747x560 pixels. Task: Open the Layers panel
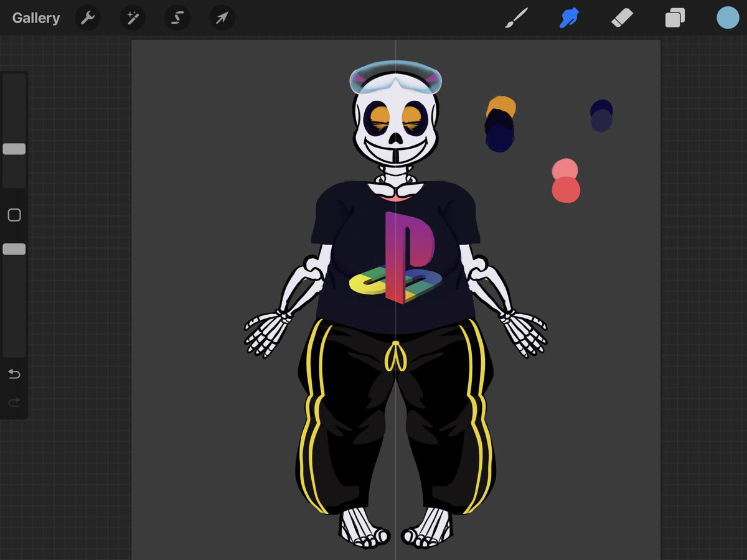click(x=675, y=18)
